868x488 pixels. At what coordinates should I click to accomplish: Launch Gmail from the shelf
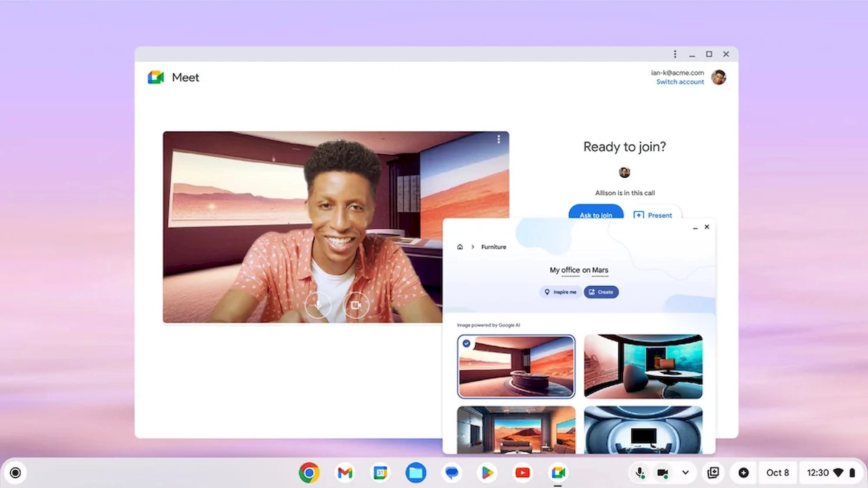[345, 473]
